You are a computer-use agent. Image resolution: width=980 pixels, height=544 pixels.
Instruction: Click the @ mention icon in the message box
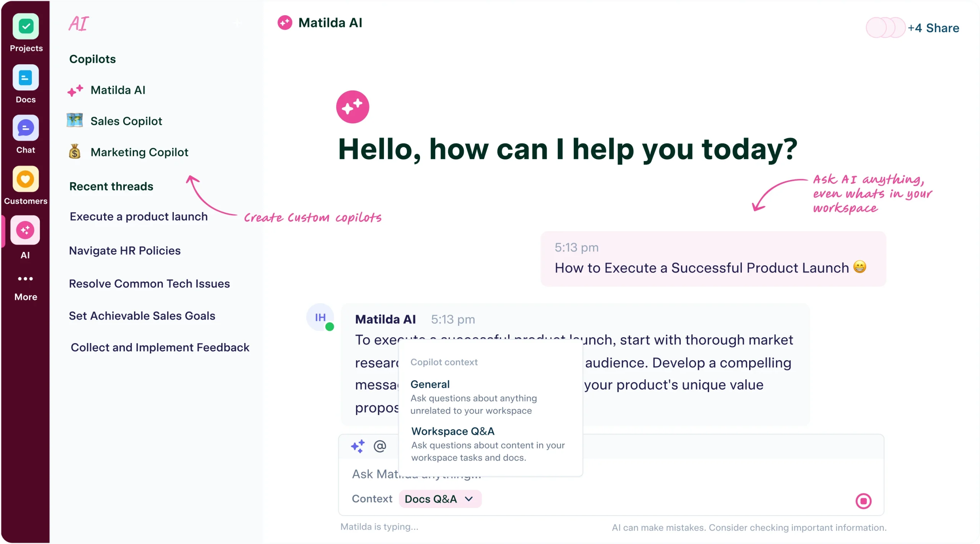[x=380, y=446]
